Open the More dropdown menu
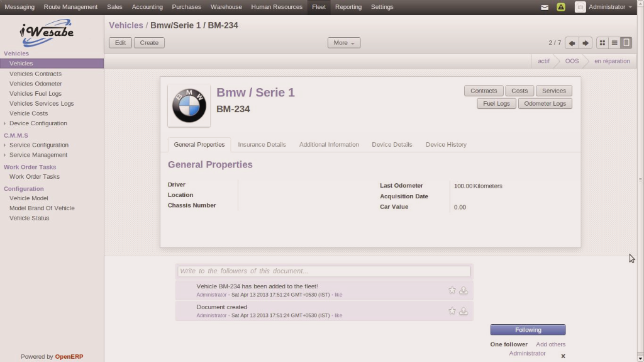 point(343,43)
